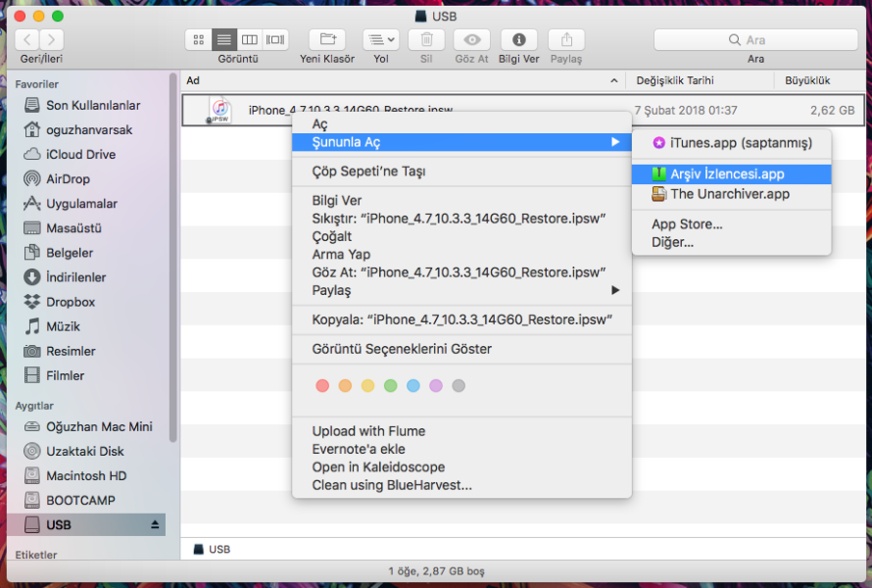
Task: Apply the red color tag
Action: [x=322, y=386]
